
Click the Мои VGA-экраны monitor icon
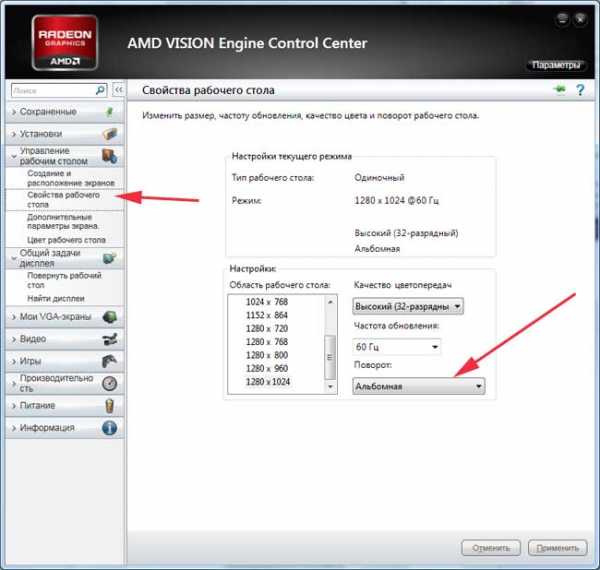[x=110, y=317]
